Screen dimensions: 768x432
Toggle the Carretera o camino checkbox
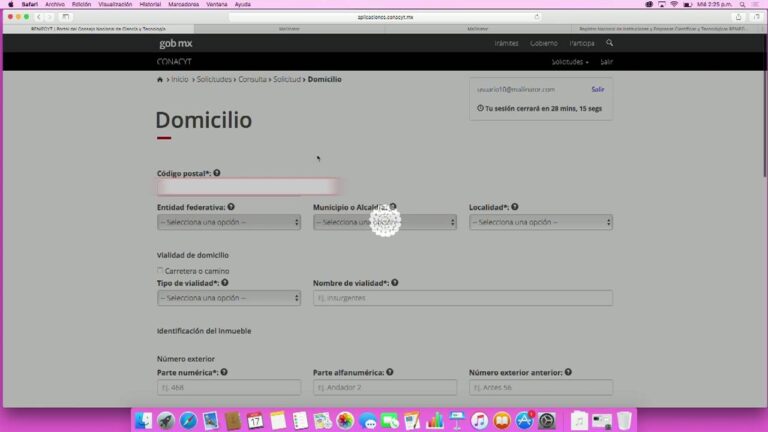click(x=160, y=270)
